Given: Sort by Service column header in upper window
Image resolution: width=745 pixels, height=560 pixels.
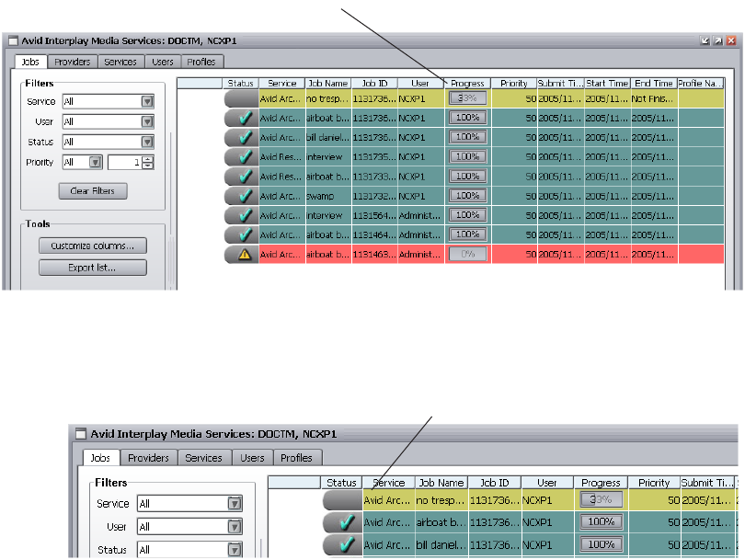Looking at the screenshot, I should point(282,83).
